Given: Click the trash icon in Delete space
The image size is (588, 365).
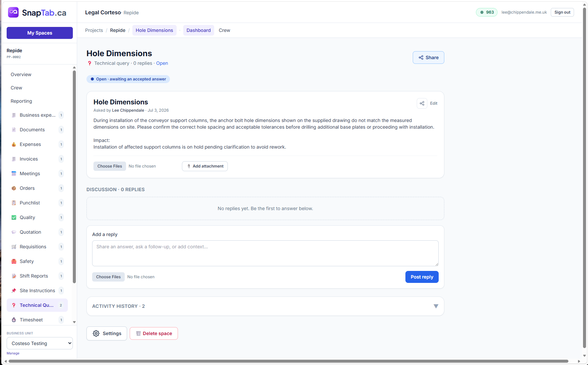Looking at the screenshot, I should pos(138,333).
